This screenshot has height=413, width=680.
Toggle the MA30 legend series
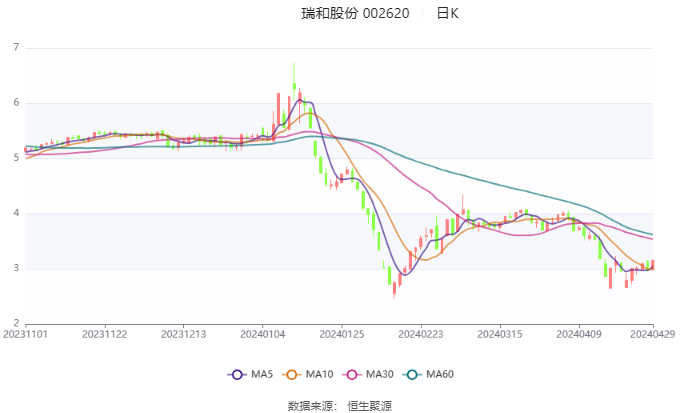coord(368,374)
